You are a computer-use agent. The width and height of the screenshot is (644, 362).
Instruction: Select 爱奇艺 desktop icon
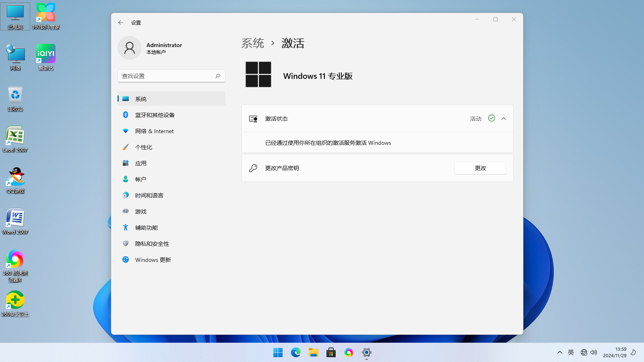click(x=46, y=58)
